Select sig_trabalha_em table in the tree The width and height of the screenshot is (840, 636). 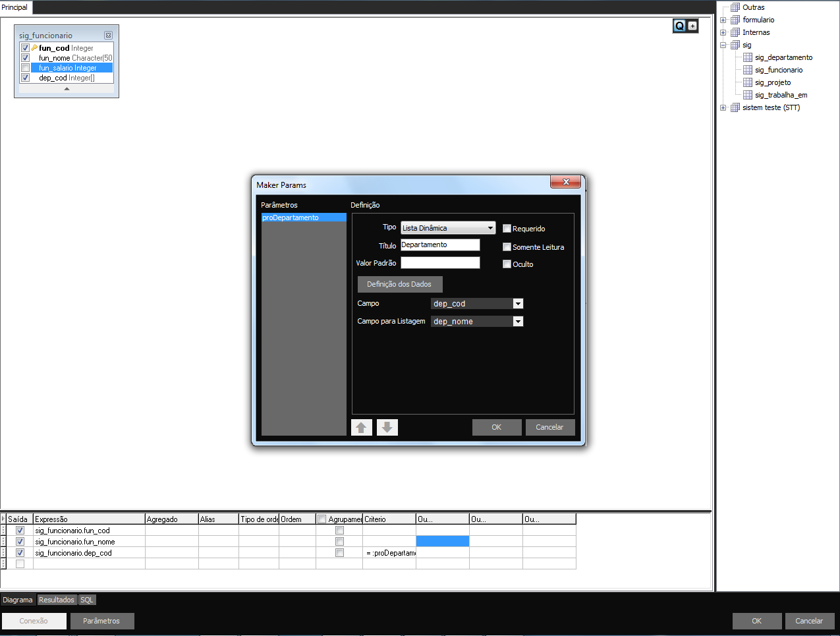pyautogui.click(x=780, y=95)
